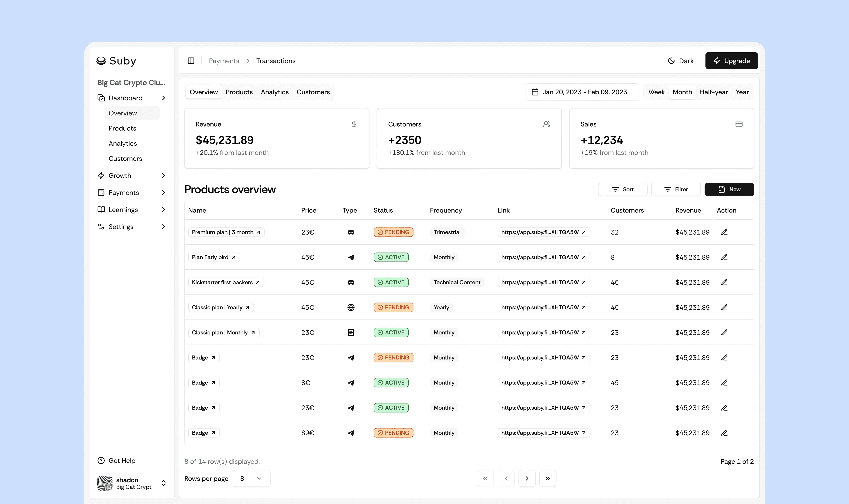Click edit pencil for Premium plan row
The width and height of the screenshot is (849, 504).
coord(724,232)
